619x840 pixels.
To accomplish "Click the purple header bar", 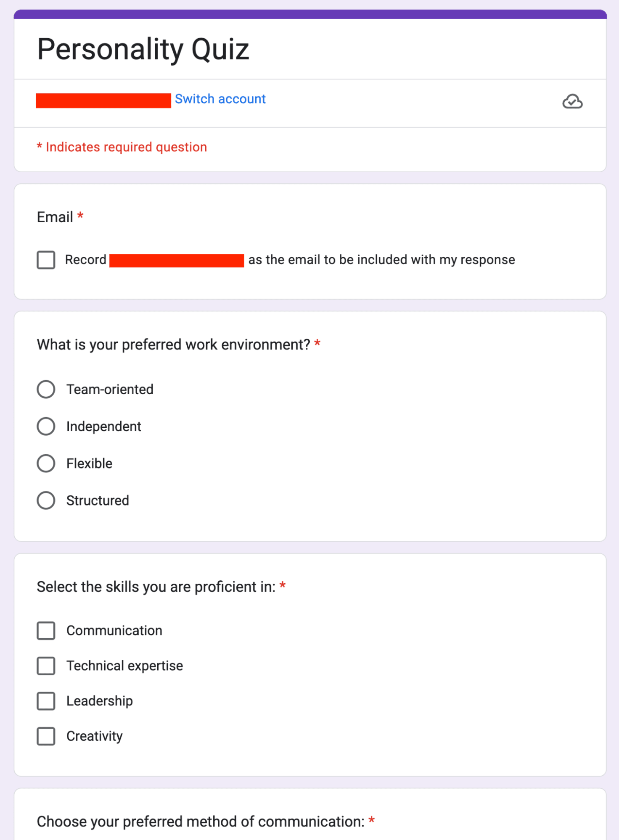I will (309, 14).
